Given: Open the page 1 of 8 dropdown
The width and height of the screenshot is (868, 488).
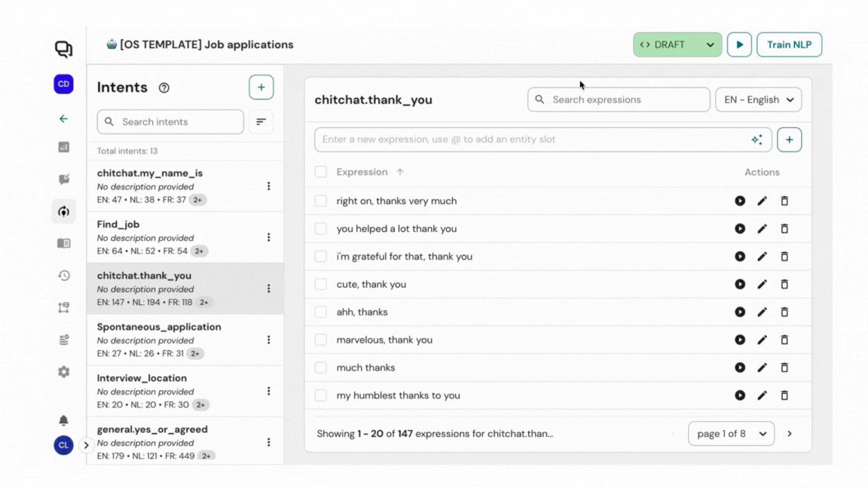Looking at the screenshot, I should click(731, 434).
